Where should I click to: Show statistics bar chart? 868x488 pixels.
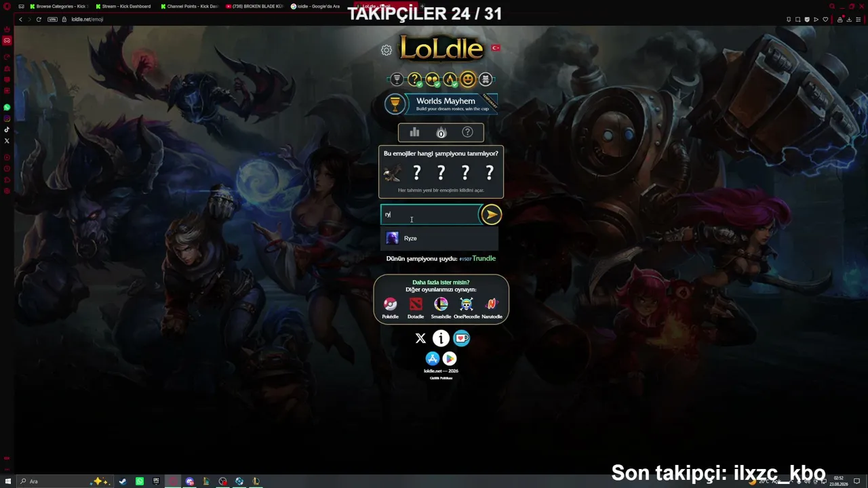pyautogui.click(x=414, y=132)
